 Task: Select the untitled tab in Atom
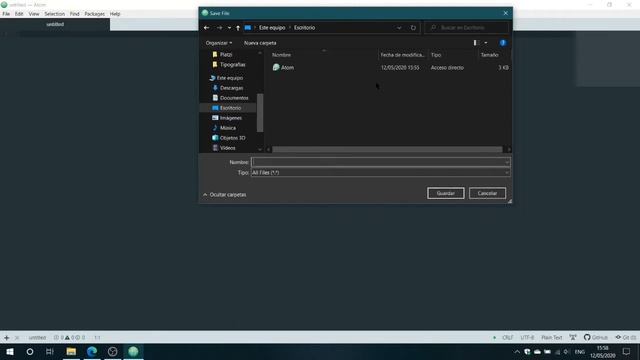[55, 24]
